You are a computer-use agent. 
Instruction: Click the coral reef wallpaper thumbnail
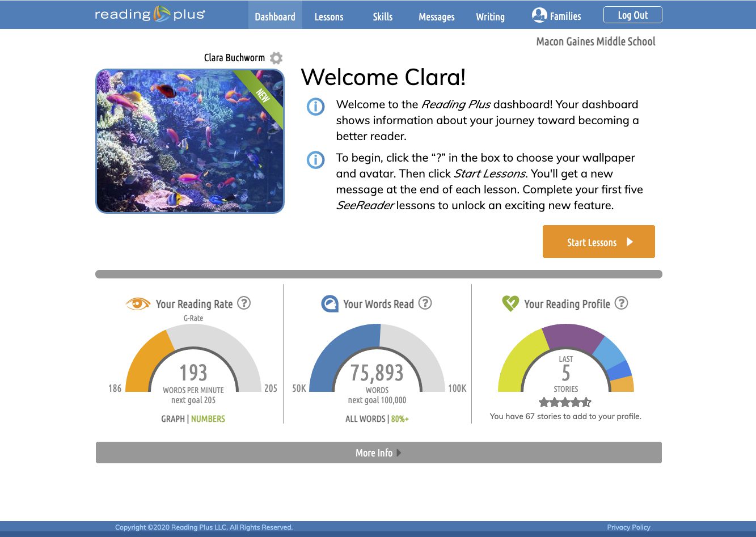[189, 141]
